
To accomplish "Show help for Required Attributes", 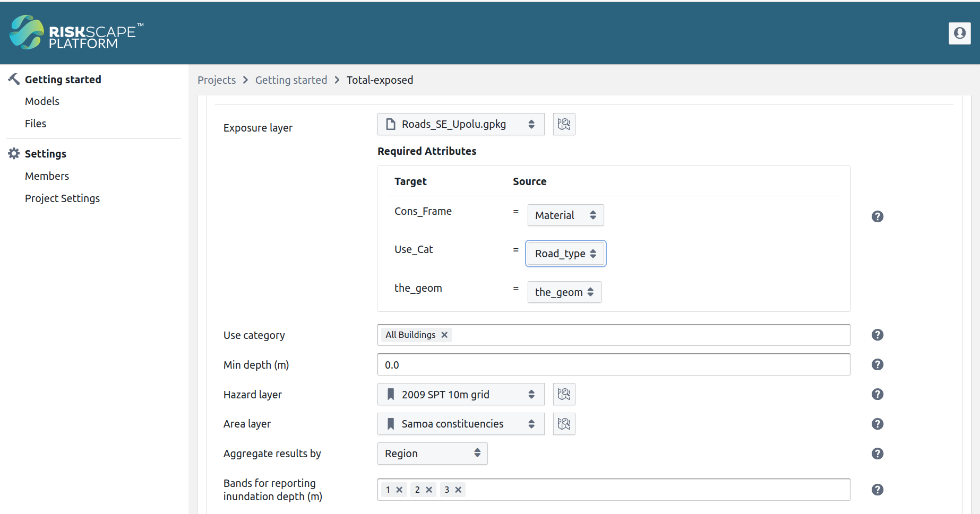I will click(x=878, y=216).
